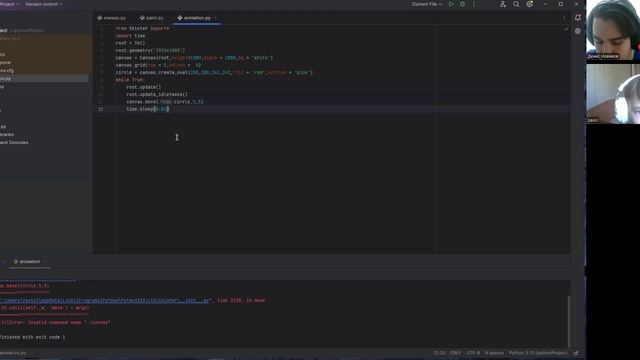
Task: Open the tkinter __init__.py traceback link
Action: coord(104,300)
